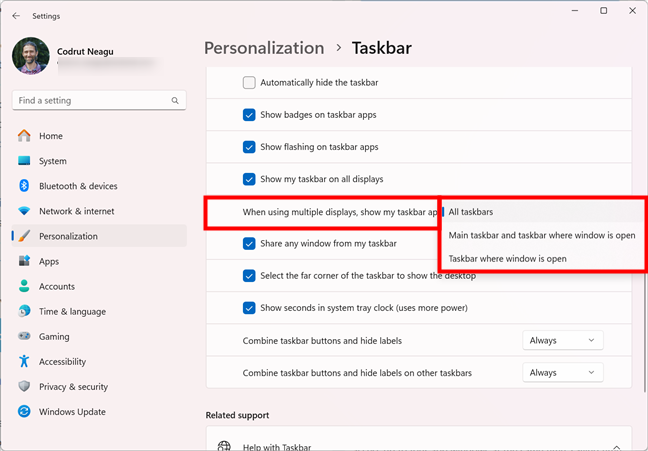Click the Taskbar page title
Screen dimensions: 648x451
[381, 48]
